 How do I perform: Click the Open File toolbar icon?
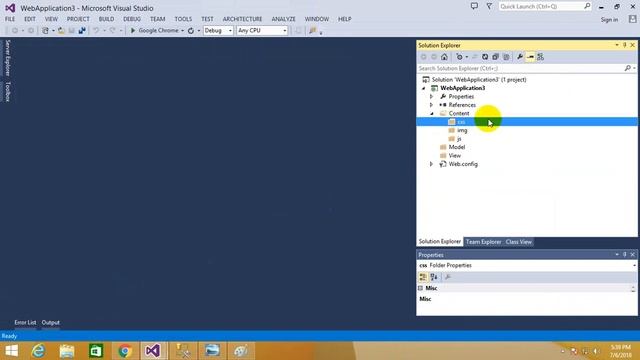click(x=61, y=31)
